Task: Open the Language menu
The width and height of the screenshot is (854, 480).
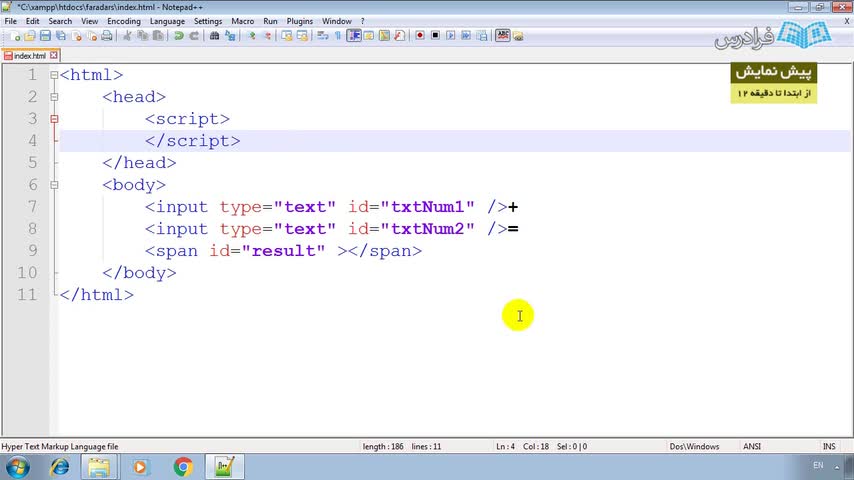Action: pos(167,21)
